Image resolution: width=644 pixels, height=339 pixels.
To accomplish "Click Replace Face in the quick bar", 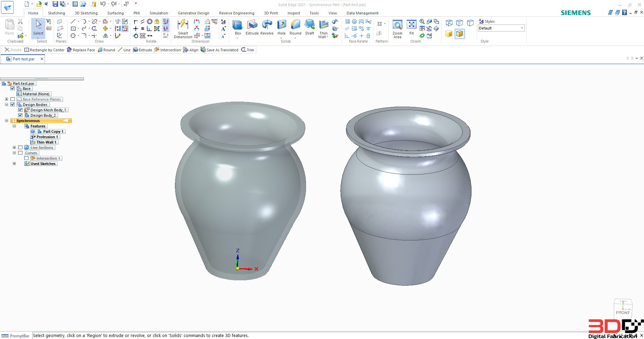I will (x=81, y=50).
